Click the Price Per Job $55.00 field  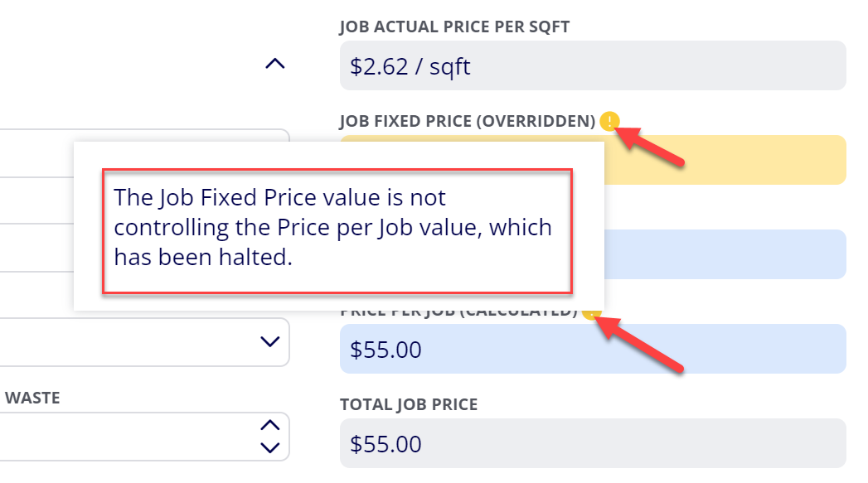(593, 349)
